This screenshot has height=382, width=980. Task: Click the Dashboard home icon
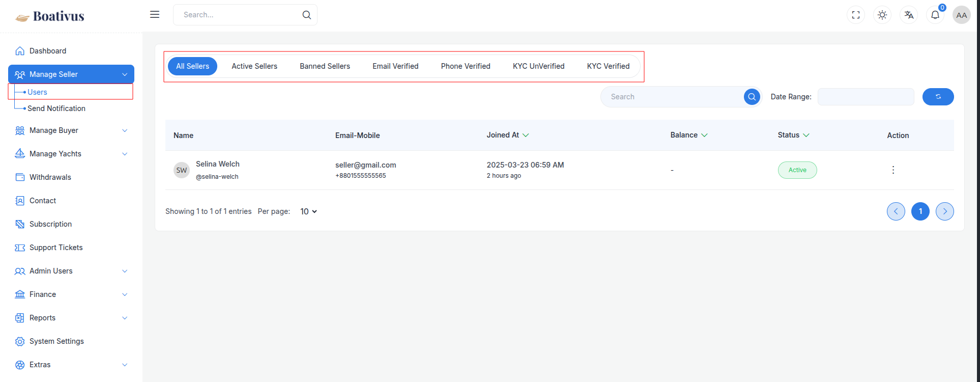tap(20, 51)
